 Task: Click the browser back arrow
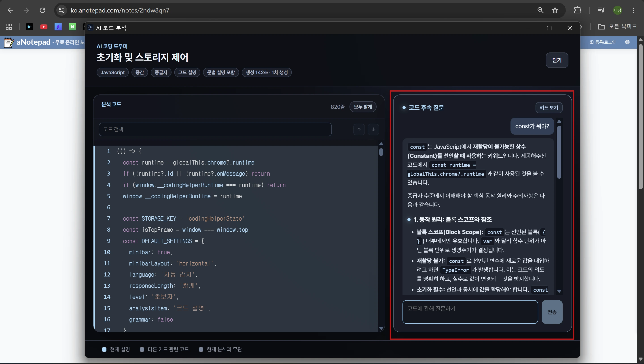tap(10, 10)
